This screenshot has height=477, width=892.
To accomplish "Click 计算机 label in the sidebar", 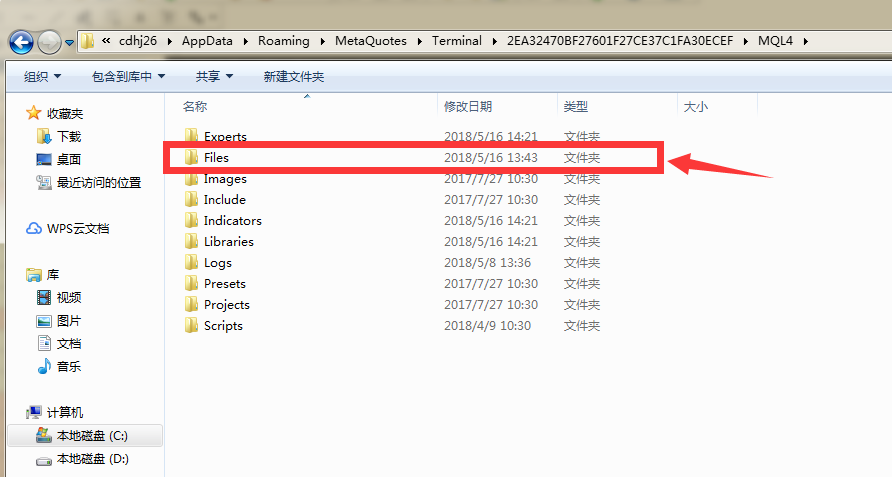I will [65, 412].
